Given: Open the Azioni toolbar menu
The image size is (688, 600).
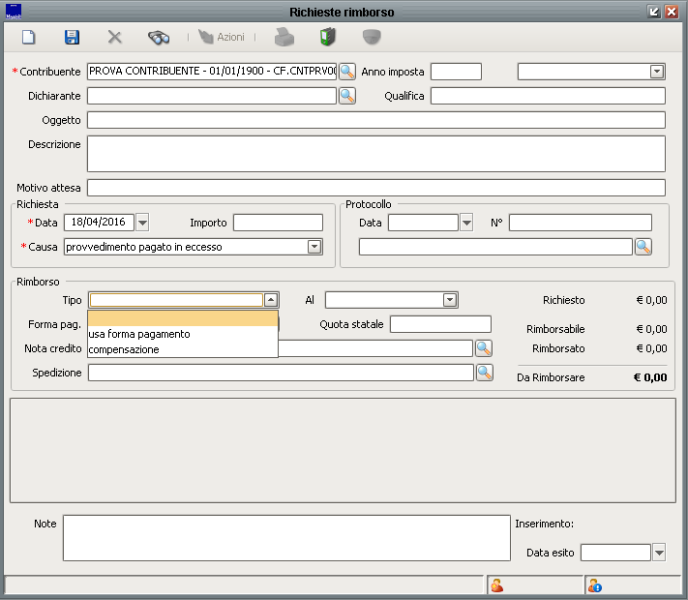Looking at the screenshot, I should point(221,37).
